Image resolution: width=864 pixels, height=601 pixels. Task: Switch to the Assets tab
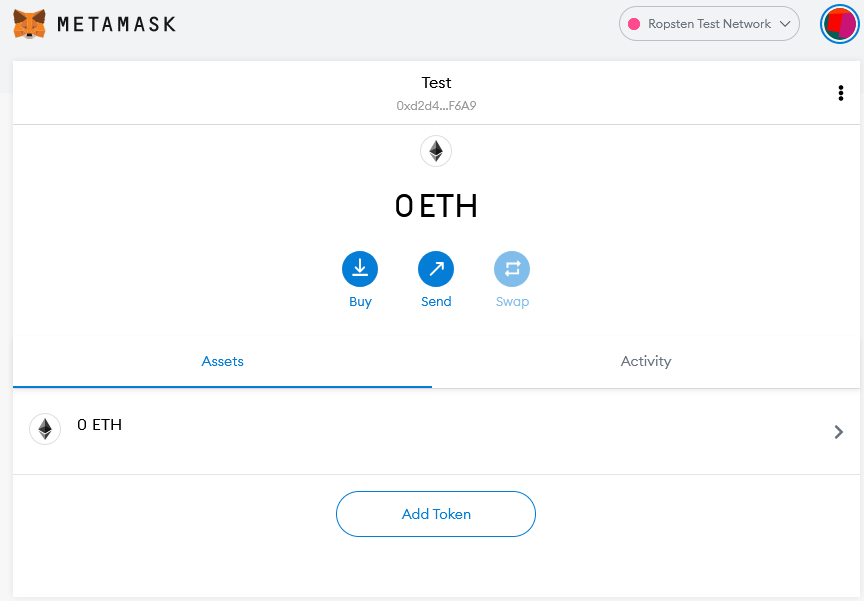click(222, 361)
